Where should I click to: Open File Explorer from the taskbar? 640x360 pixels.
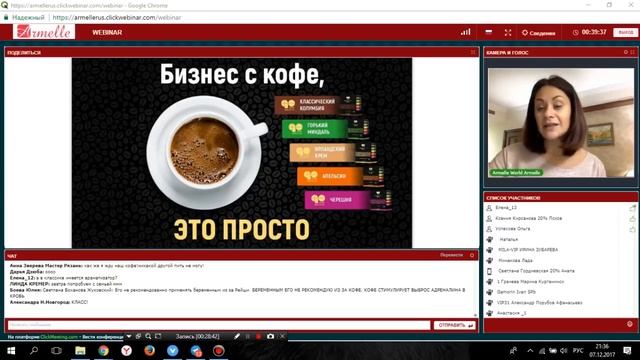(x=80, y=351)
